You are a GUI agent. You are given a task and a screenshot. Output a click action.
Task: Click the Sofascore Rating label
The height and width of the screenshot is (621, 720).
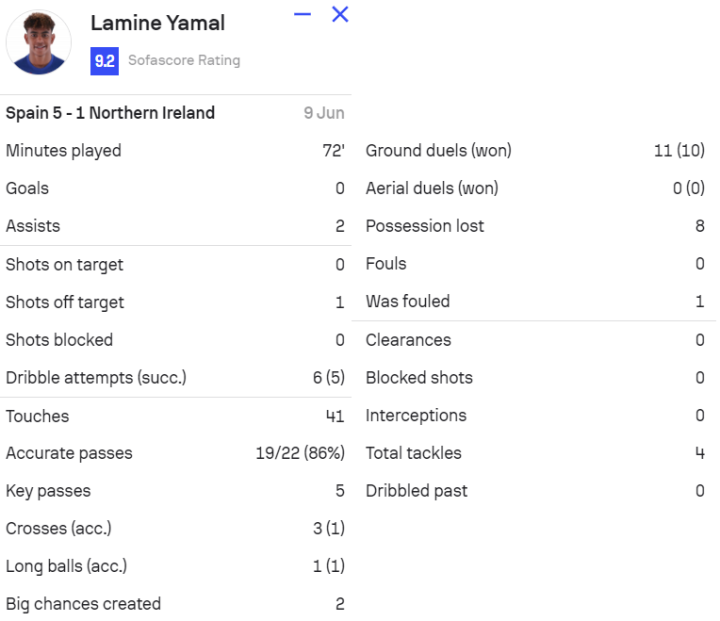click(184, 61)
